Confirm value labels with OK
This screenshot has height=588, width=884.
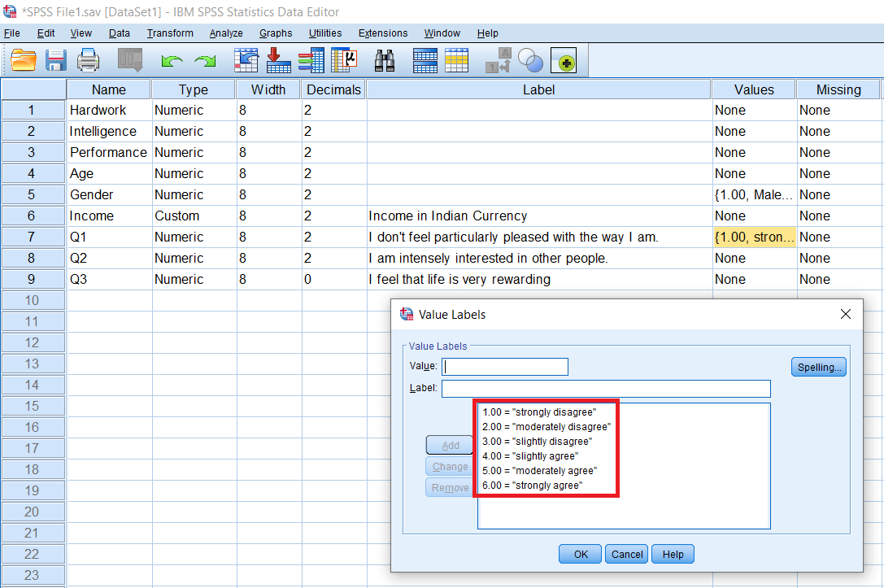[x=580, y=554]
